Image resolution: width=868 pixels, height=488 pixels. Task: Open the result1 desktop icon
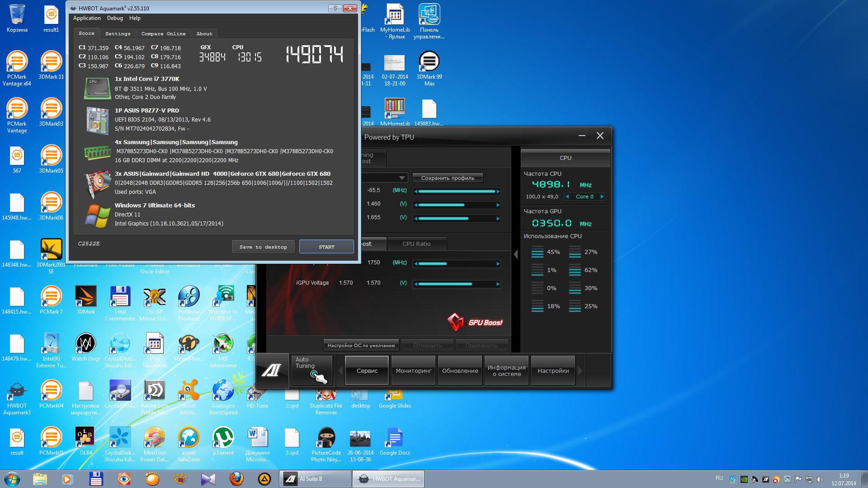(x=51, y=18)
